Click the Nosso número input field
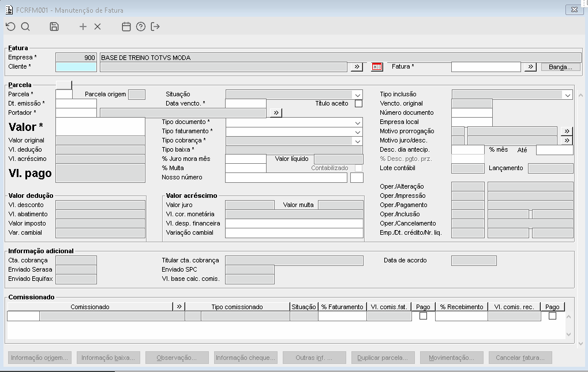Viewport: 588px width, 372px height. [x=286, y=178]
